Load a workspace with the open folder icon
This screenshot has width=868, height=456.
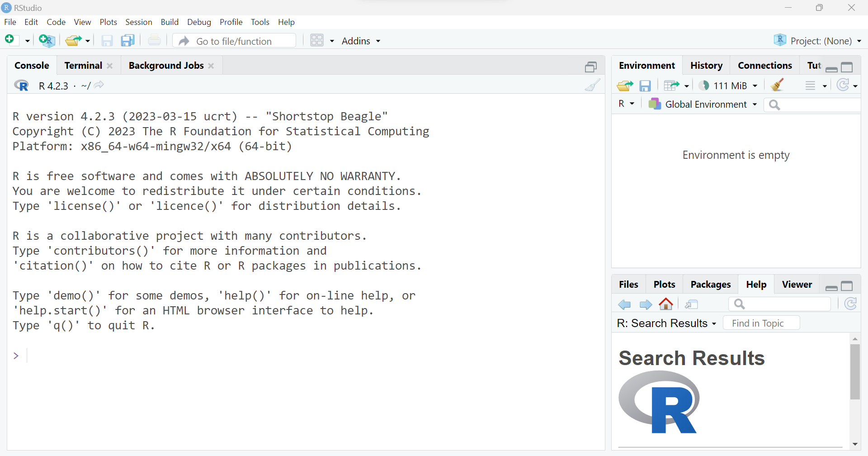click(x=625, y=85)
